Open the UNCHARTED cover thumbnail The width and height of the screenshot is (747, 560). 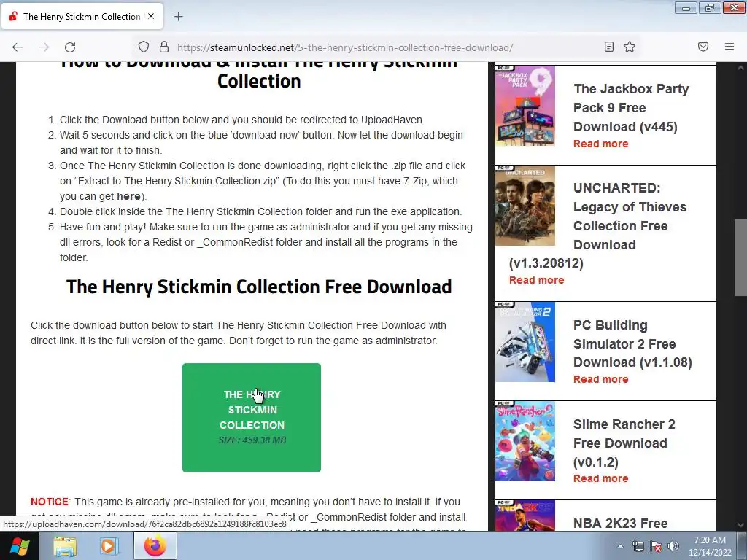tap(525, 206)
